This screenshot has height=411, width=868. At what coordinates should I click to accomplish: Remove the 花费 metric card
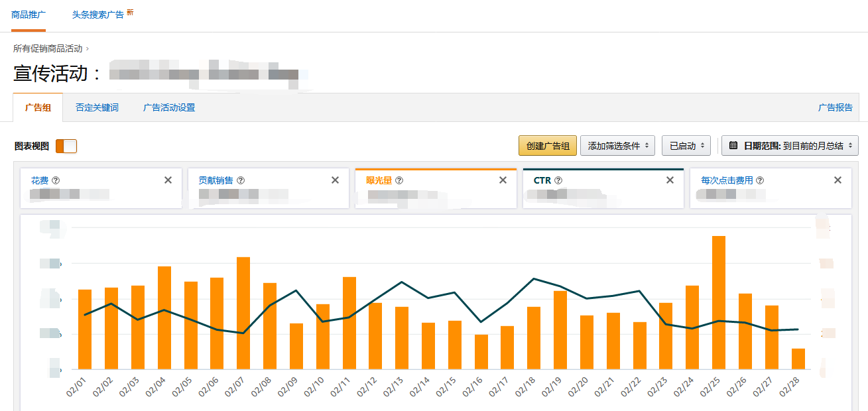[x=168, y=179]
